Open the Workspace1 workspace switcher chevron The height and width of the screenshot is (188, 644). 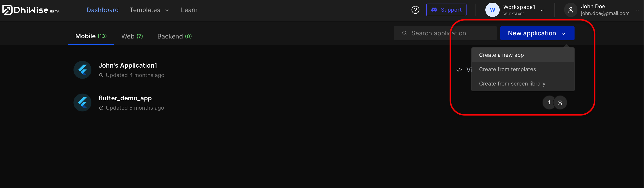point(542,11)
